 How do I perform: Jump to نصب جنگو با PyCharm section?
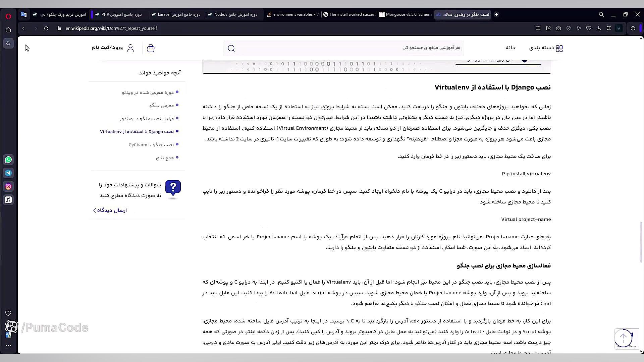(151, 144)
